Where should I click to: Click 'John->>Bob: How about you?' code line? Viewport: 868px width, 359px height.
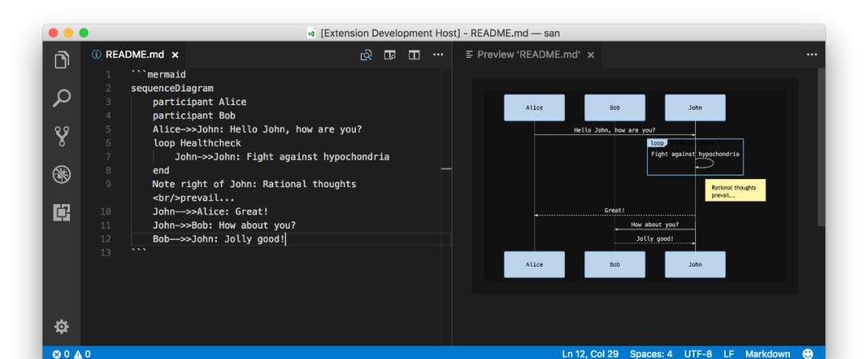[x=224, y=225]
